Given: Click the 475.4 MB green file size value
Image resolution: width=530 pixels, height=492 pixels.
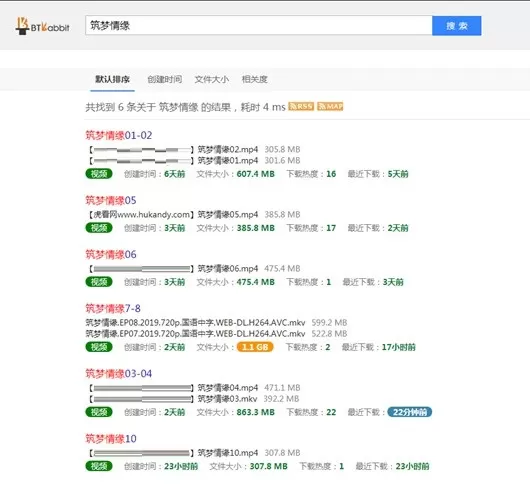Looking at the screenshot, I should pyautogui.click(x=256, y=282).
